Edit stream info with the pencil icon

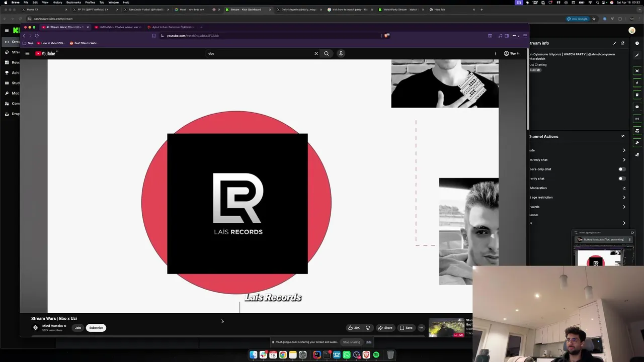tap(614, 43)
